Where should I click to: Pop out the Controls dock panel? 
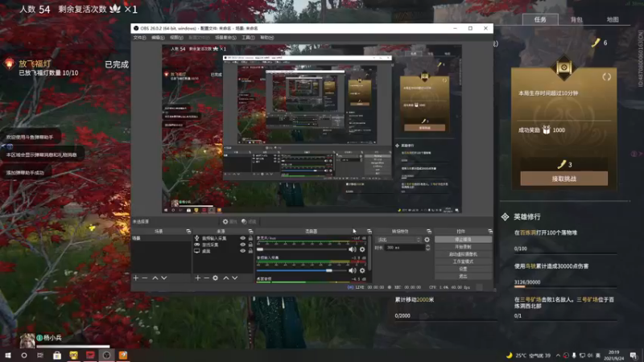(x=490, y=232)
